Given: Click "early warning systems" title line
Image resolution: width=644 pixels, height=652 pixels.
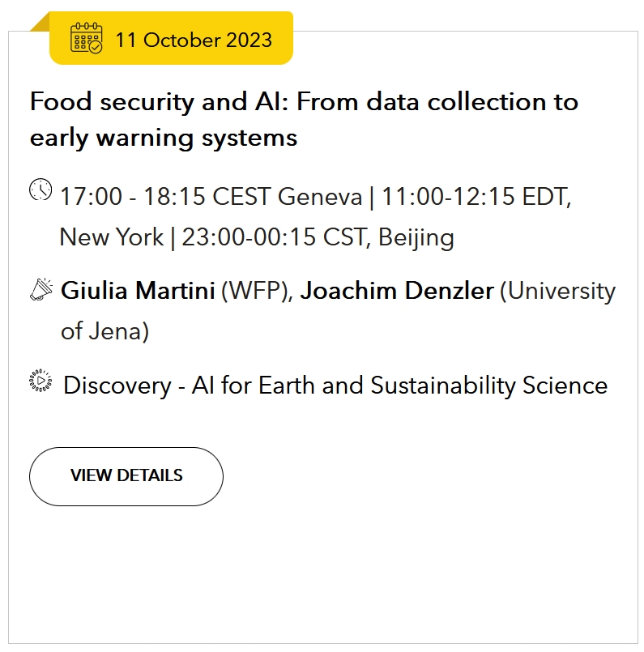Looking at the screenshot, I should (x=164, y=138).
